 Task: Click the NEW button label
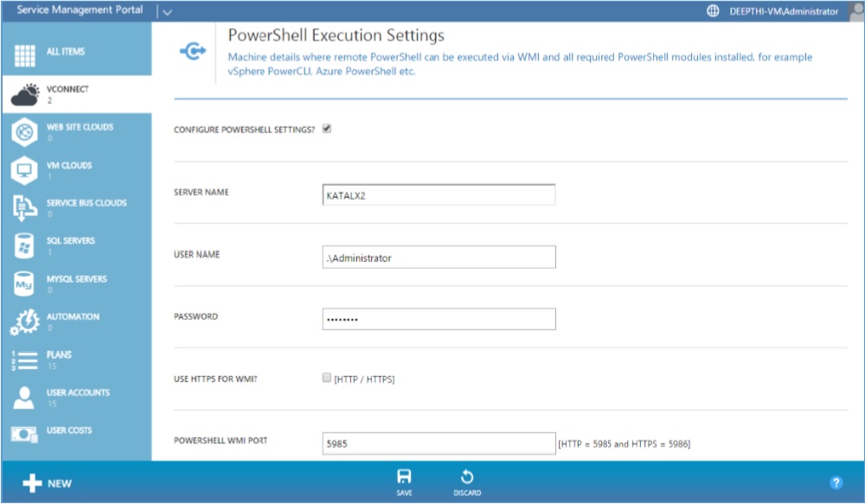pyautogui.click(x=60, y=483)
